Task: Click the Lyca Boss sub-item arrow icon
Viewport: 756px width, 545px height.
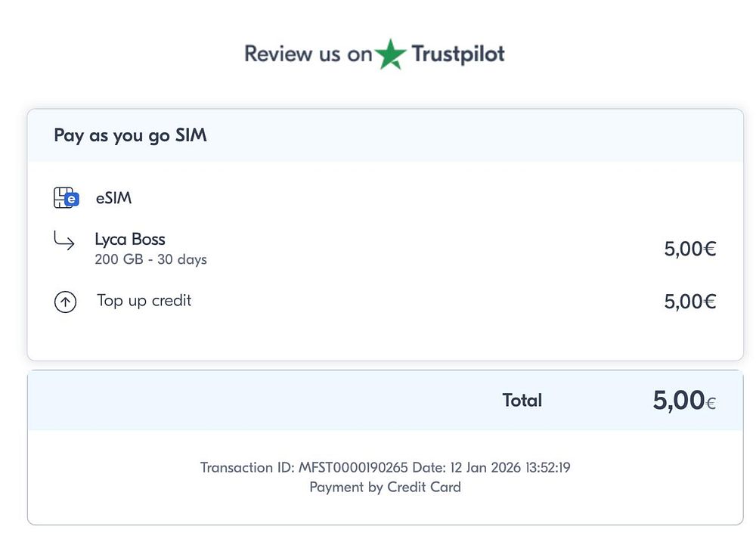Action: coord(64,240)
